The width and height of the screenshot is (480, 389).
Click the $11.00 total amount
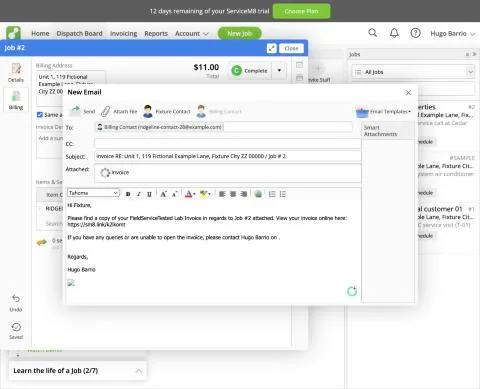[206, 67]
